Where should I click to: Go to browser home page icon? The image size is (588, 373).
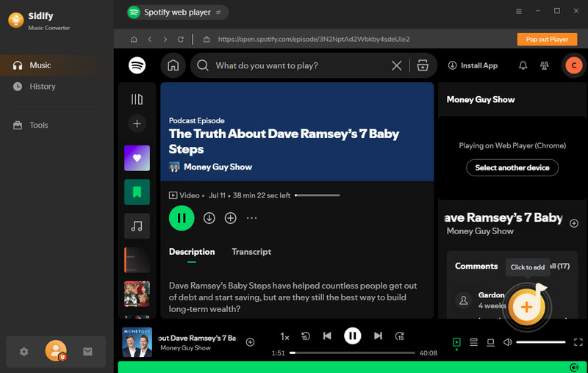point(134,40)
